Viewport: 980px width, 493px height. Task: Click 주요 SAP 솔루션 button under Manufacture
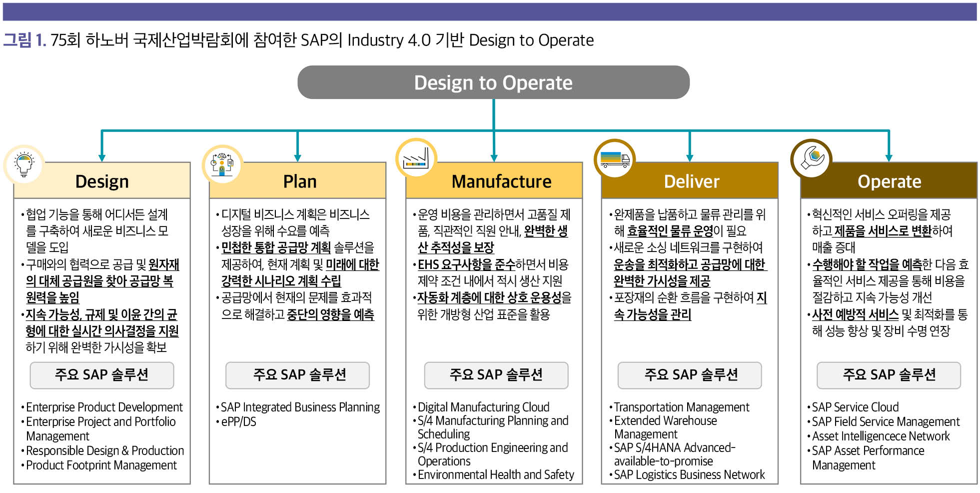[496, 375]
